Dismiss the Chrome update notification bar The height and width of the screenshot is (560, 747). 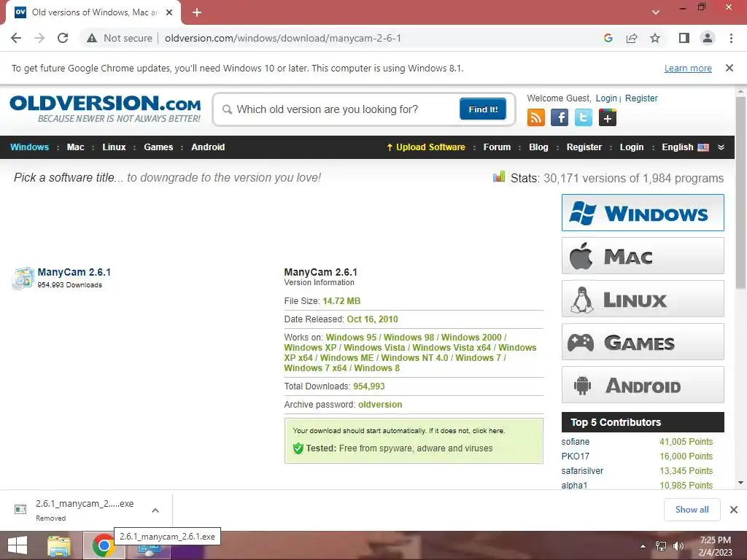[729, 68]
